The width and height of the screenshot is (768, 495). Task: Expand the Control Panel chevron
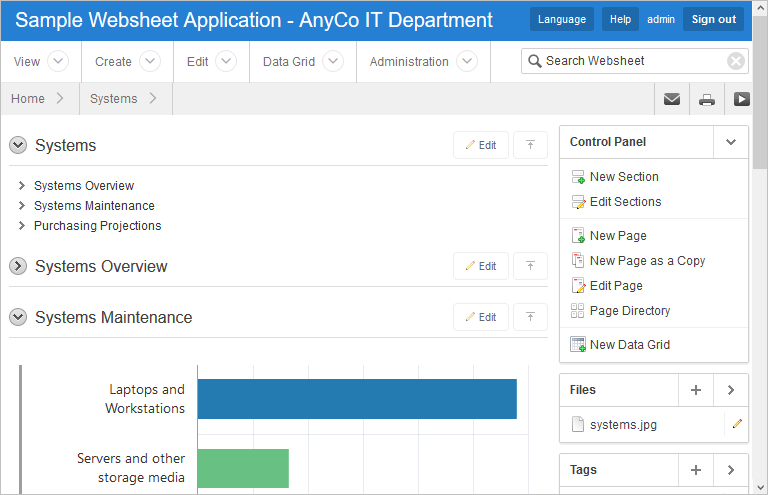pos(731,142)
